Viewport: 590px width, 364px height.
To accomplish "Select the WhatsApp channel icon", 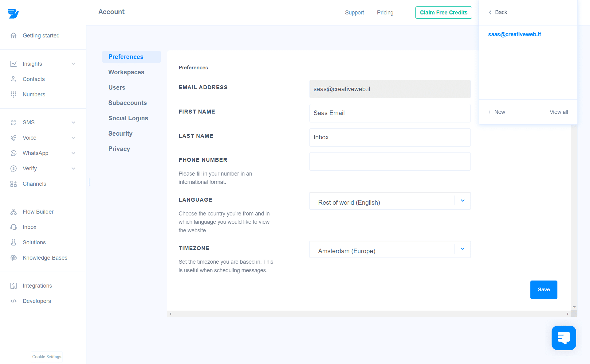I will pyautogui.click(x=14, y=153).
